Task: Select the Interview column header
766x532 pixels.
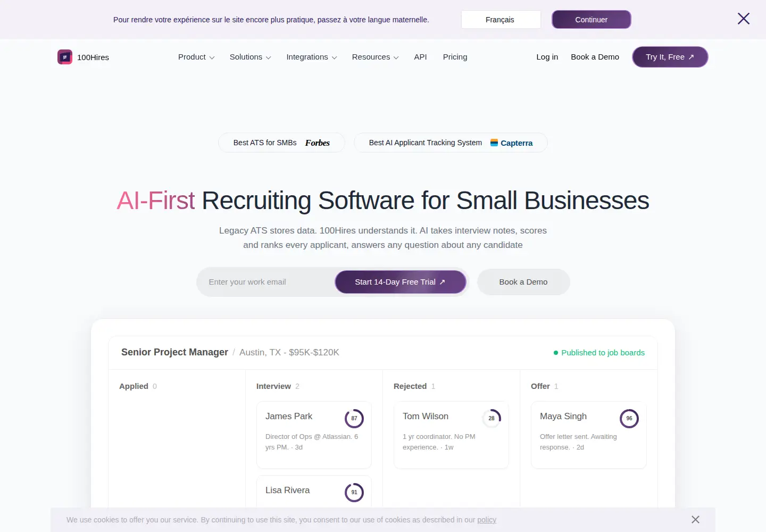Action: click(x=273, y=386)
